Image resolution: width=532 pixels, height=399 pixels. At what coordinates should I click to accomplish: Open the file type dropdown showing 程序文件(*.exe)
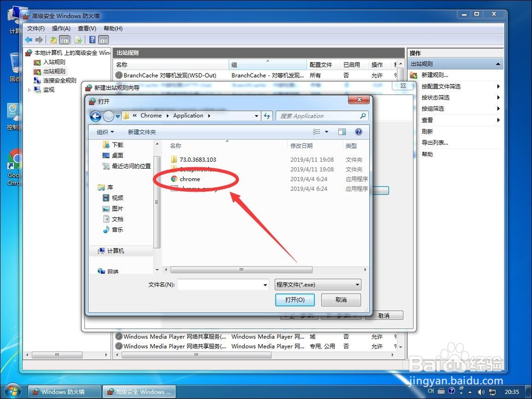[x=317, y=285]
